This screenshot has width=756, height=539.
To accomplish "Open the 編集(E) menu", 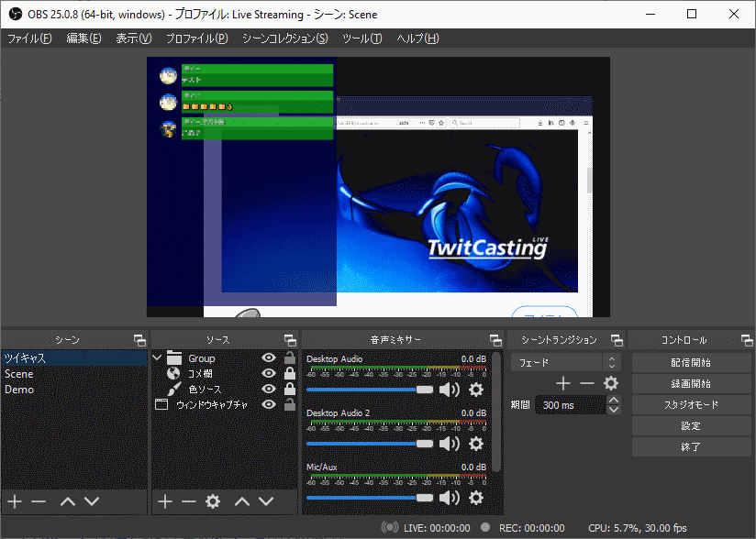I will point(83,38).
